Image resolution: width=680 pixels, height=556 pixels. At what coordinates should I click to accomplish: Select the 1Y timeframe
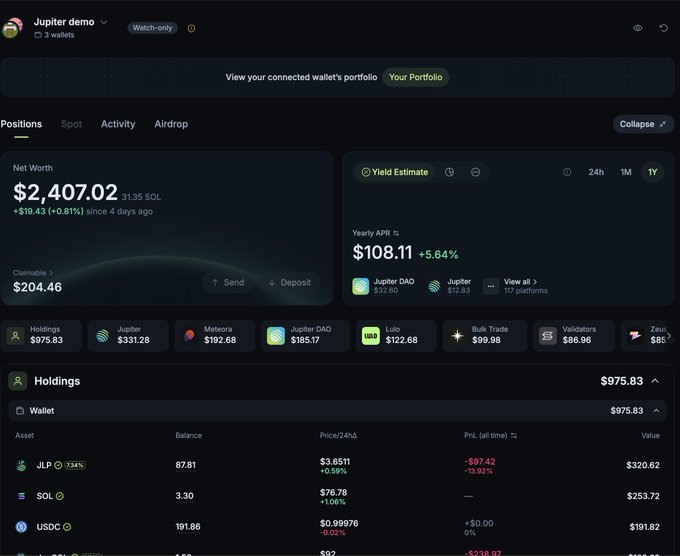653,172
